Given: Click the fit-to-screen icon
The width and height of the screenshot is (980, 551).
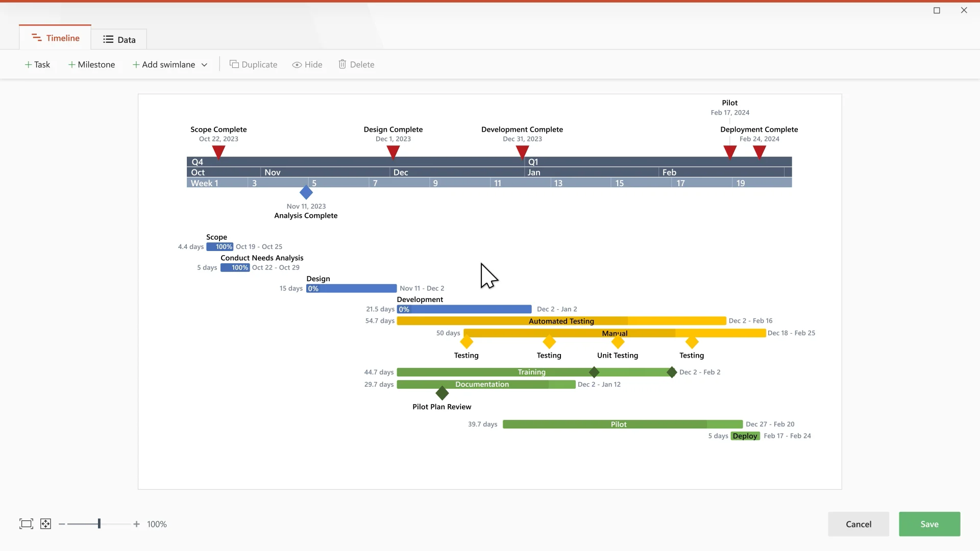Looking at the screenshot, I should (x=26, y=524).
